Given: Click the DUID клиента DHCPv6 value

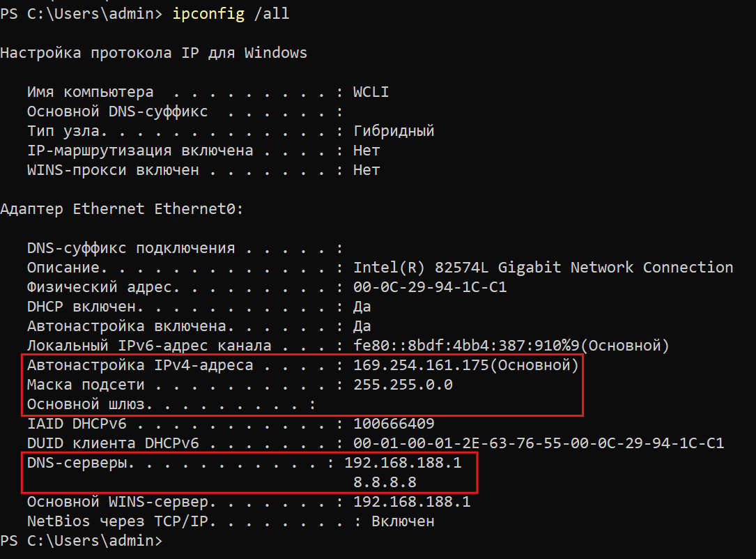Looking at the screenshot, I should 539,443.
